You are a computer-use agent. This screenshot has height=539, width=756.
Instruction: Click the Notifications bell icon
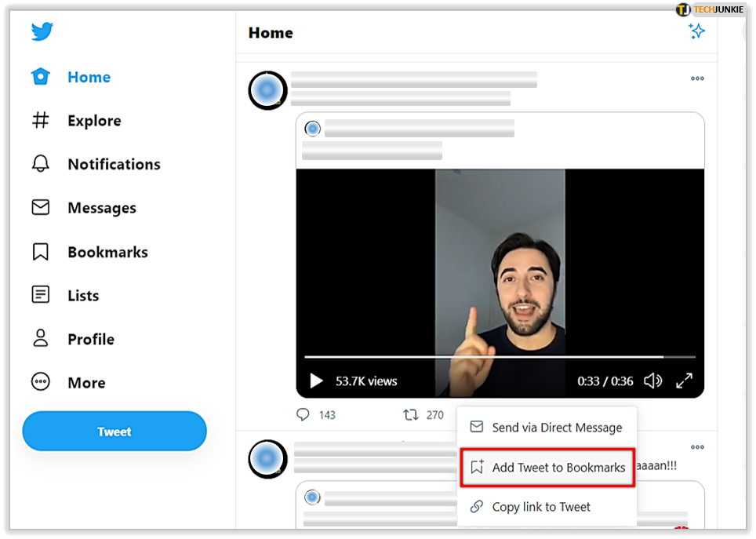41,163
